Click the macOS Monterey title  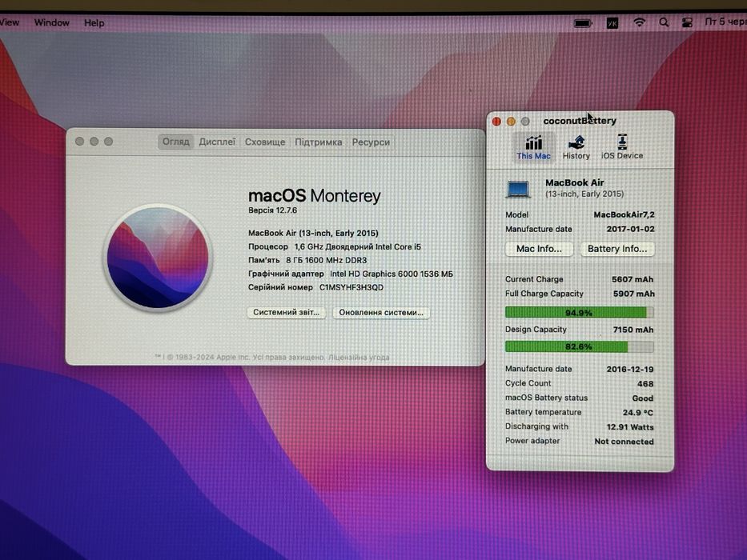click(x=315, y=195)
